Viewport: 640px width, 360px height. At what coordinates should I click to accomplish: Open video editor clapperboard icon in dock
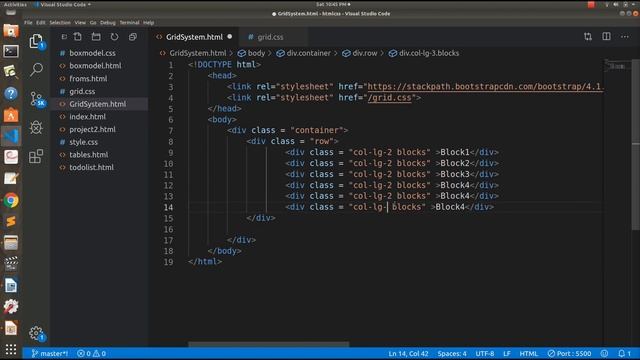[11, 264]
